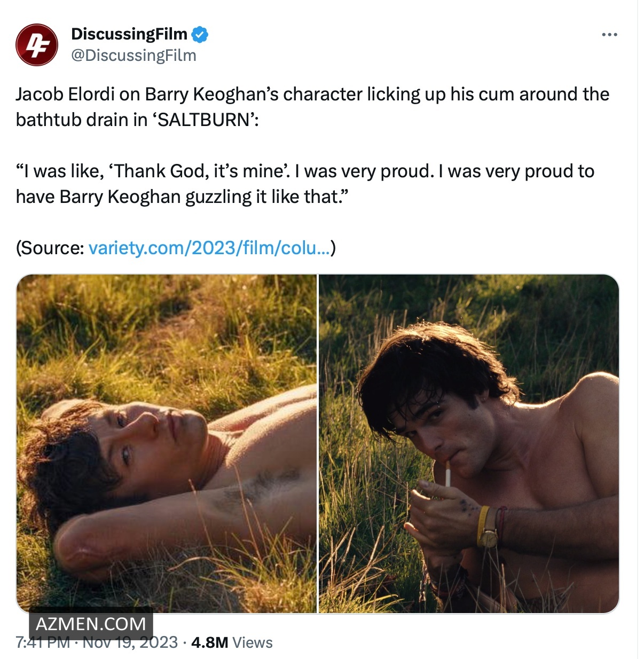Click the 4.8M view count number
The image size is (644, 659).
click(209, 642)
